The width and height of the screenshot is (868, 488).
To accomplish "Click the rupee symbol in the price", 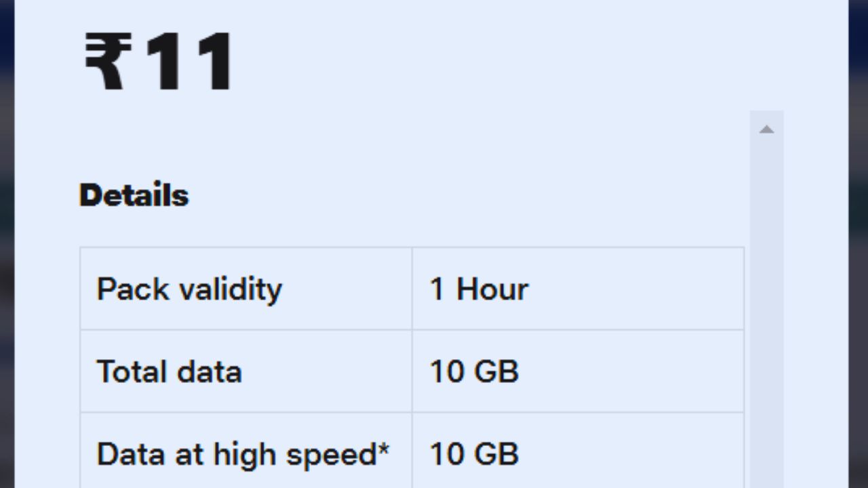I will [x=107, y=62].
